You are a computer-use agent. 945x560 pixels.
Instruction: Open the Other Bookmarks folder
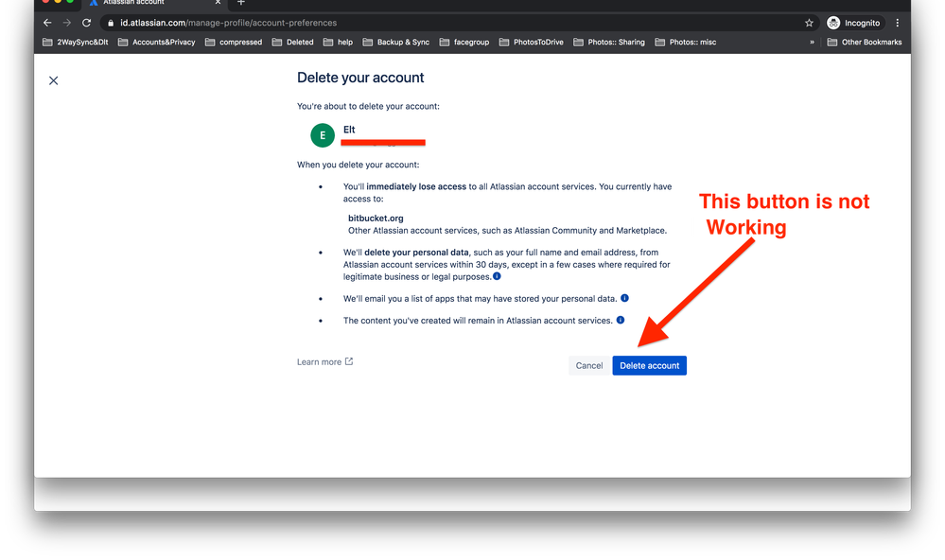pos(865,43)
